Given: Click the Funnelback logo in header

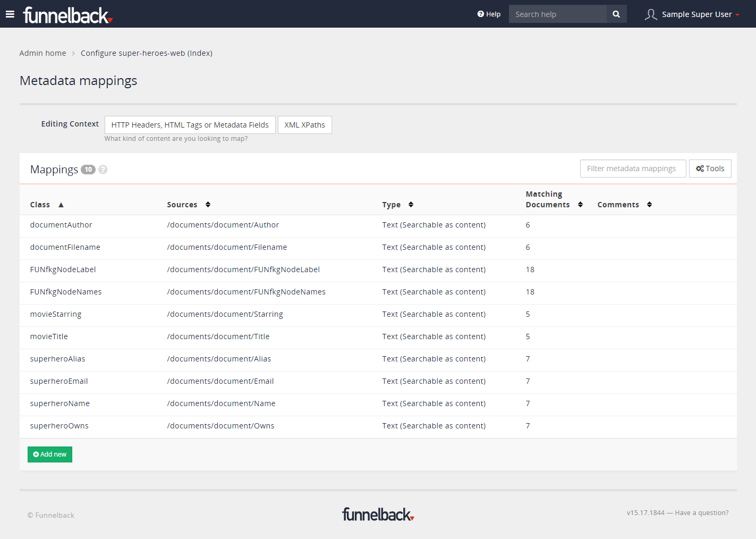Looking at the screenshot, I should [x=67, y=15].
